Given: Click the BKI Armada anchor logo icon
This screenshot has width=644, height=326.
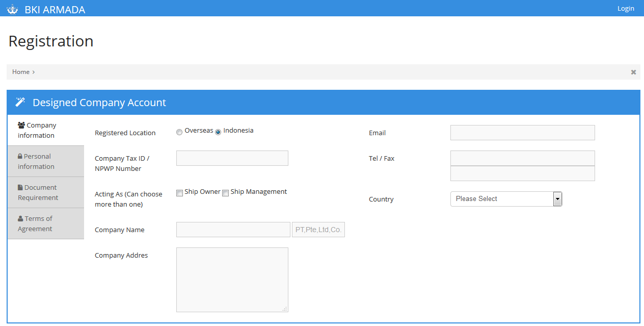Looking at the screenshot, I should coord(12,10).
